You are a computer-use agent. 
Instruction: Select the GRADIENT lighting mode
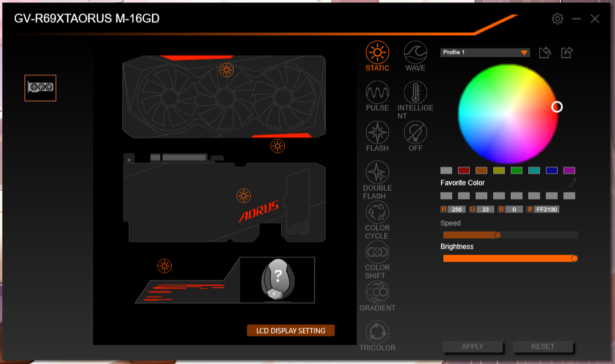(x=377, y=296)
